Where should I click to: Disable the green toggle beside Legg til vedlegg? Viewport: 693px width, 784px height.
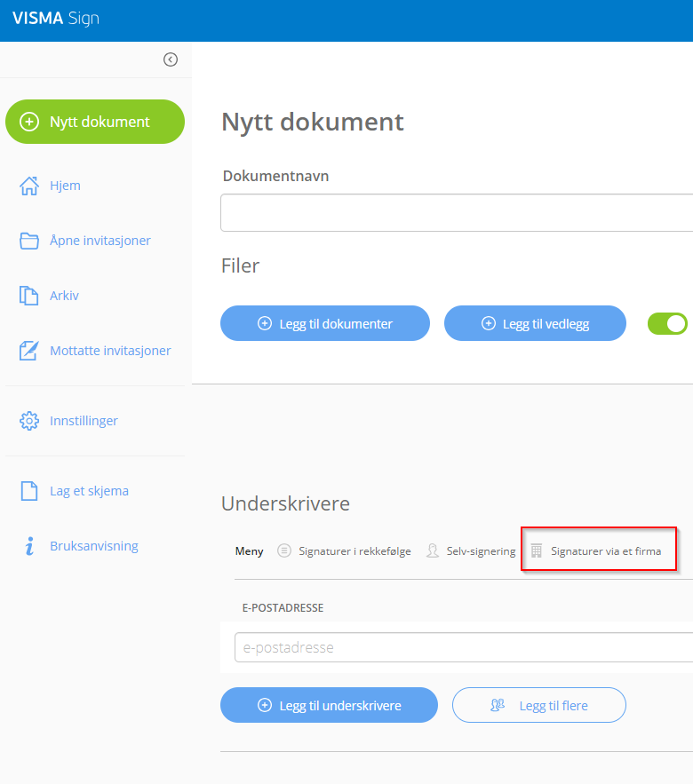pos(667,323)
